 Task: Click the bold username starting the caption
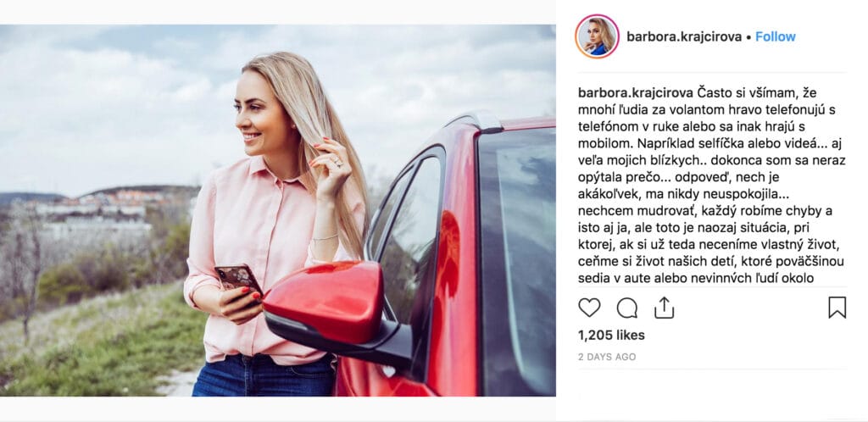(635, 92)
